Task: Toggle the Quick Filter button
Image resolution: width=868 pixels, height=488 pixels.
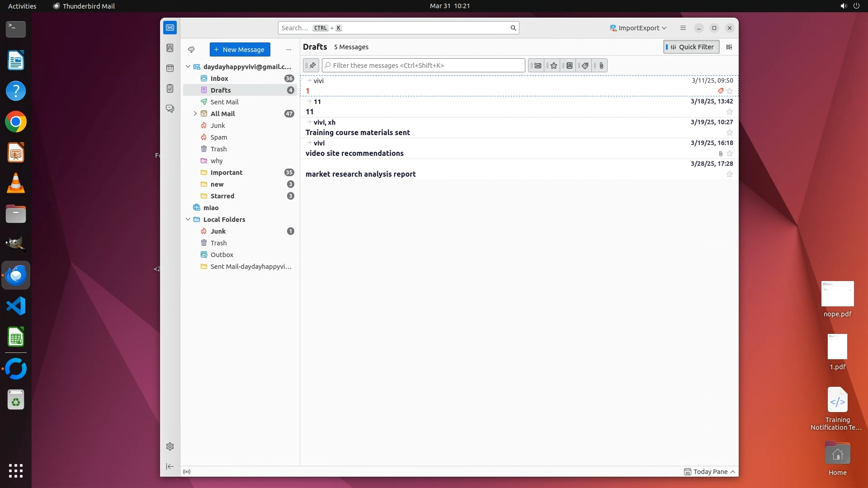Action: click(x=691, y=47)
